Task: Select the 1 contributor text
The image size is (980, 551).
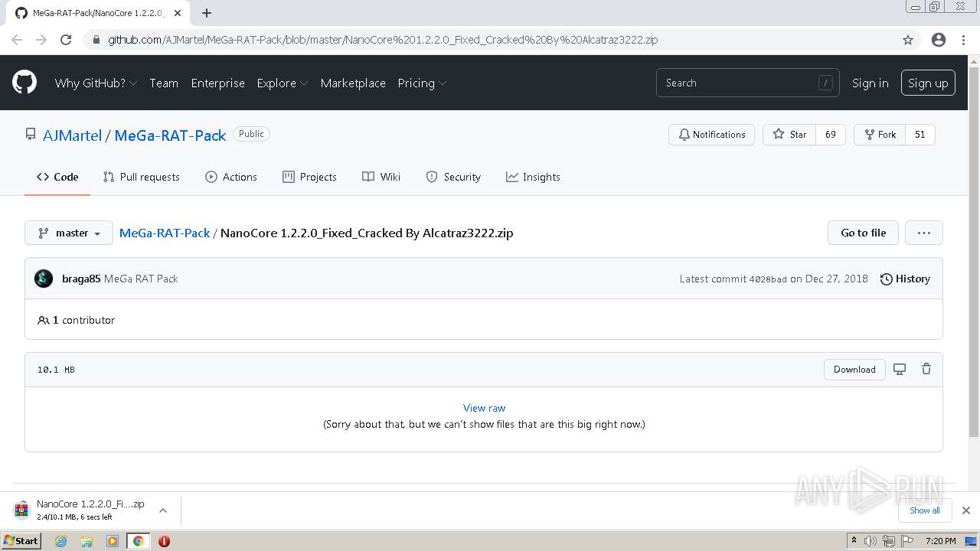Action: pyautogui.click(x=83, y=320)
